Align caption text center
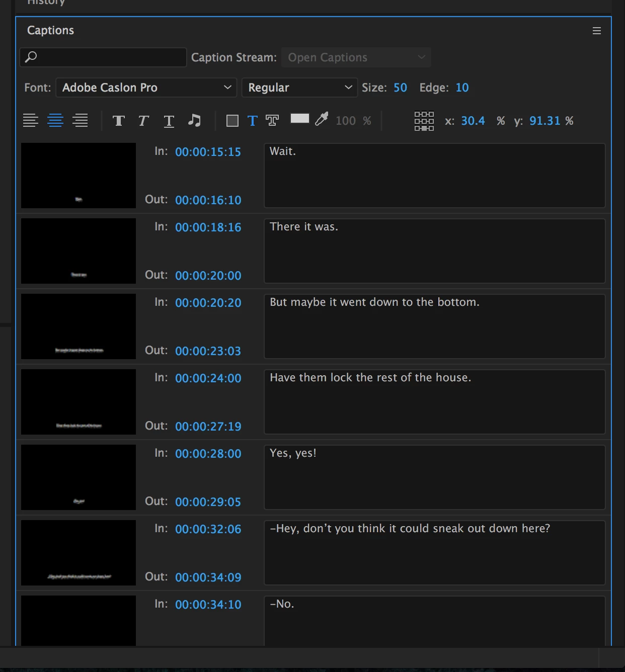 55,121
